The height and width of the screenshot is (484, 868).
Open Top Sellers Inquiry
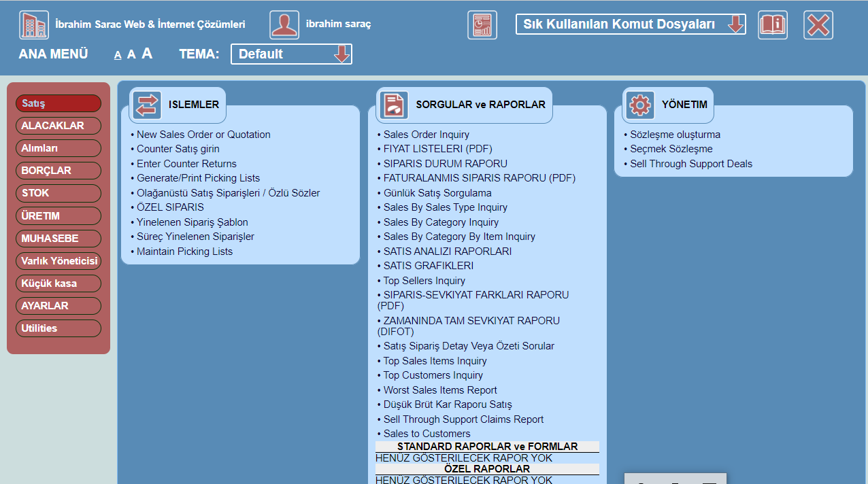pyautogui.click(x=424, y=281)
